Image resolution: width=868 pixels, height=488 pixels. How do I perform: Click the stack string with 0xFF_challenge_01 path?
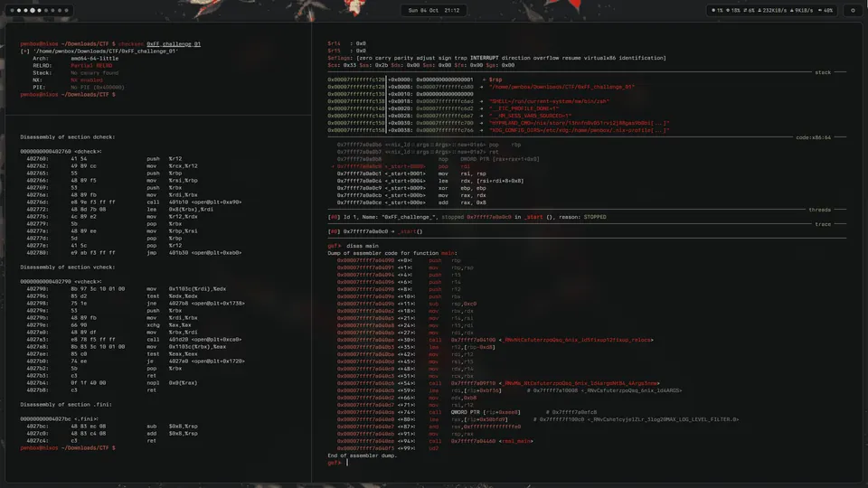point(561,87)
